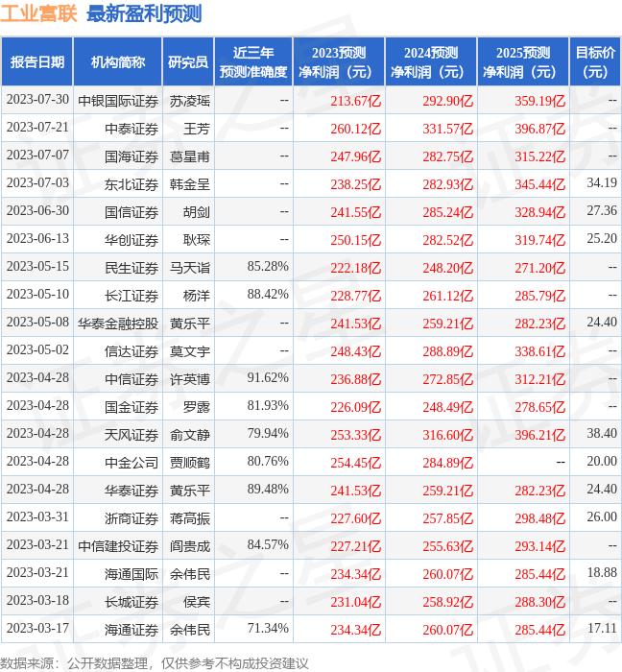Screen dimensions: 622x672
Task: Click institution 国信证券
Action: pos(132,212)
